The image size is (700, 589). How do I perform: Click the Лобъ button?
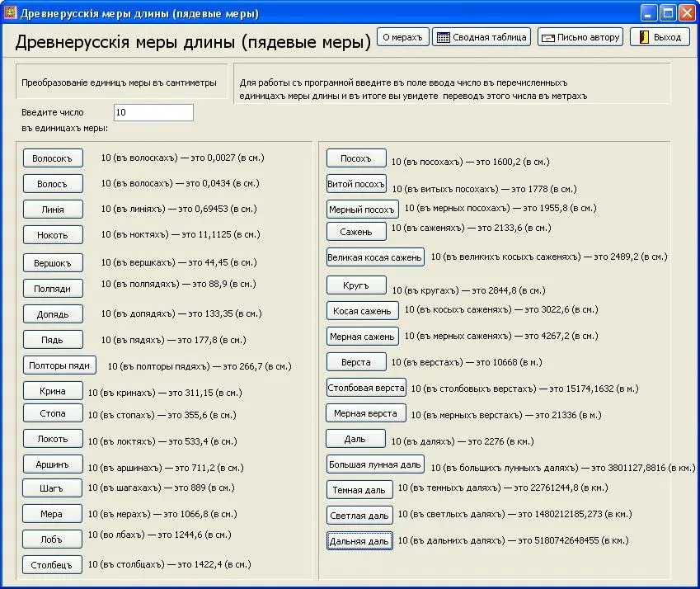point(52,539)
